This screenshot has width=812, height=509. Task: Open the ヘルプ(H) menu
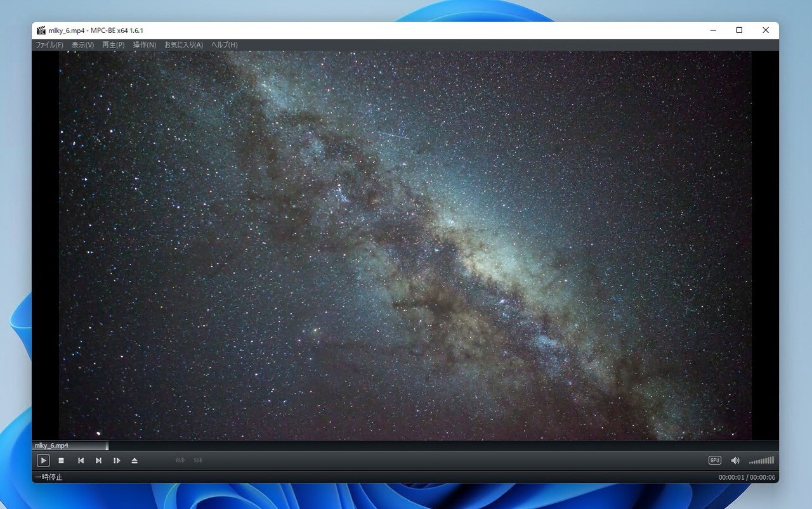(x=224, y=45)
